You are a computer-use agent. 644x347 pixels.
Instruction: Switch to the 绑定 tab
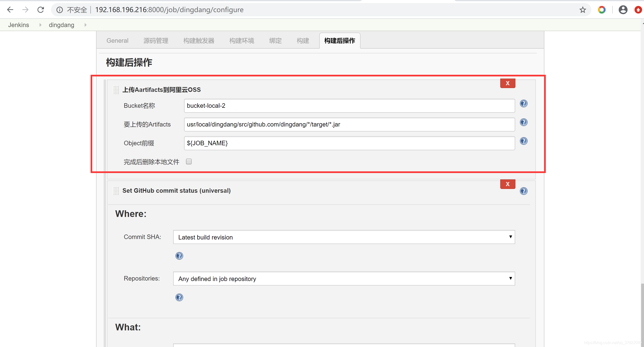[x=275, y=41]
